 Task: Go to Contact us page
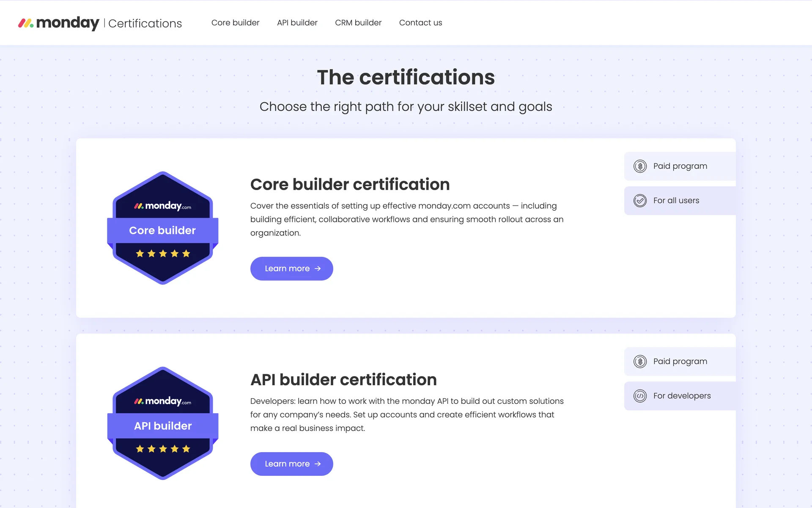pos(420,23)
